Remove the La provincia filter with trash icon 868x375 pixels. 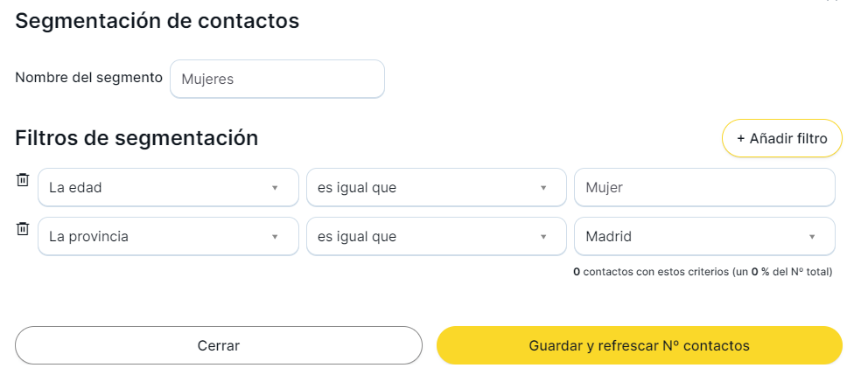point(23,229)
